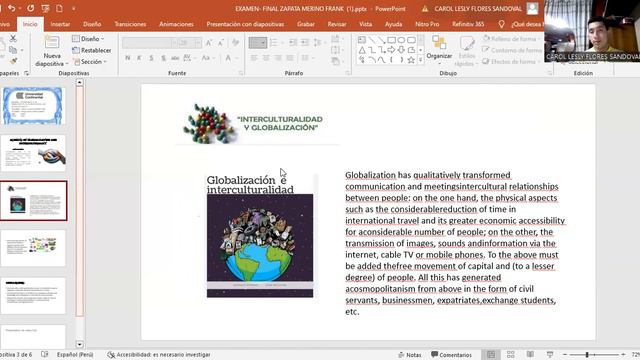Open Undo history dropdown arrow
This screenshot has height=360, width=640.
coord(20,8)
